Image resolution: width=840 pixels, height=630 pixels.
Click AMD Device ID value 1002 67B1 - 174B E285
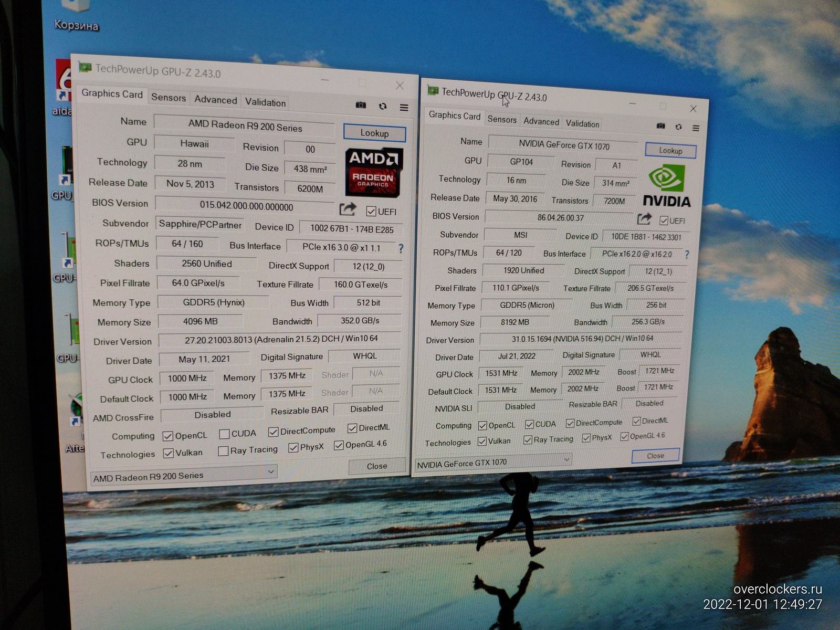(351, 228)
